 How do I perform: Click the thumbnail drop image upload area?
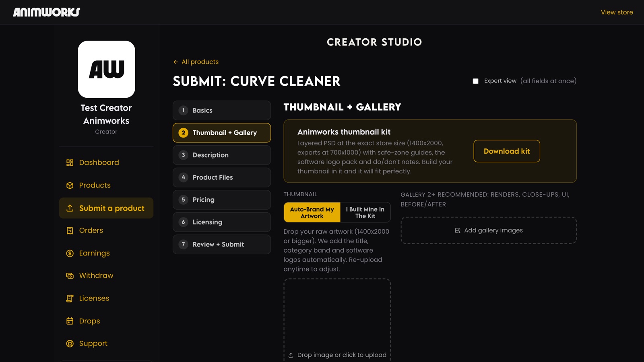tap(337, 320)
